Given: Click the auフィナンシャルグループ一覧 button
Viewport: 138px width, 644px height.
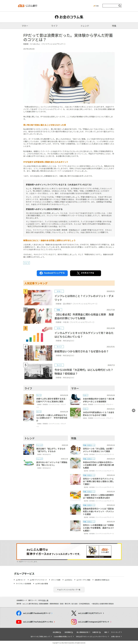Looking at the screenshot, I should (69, 589).
